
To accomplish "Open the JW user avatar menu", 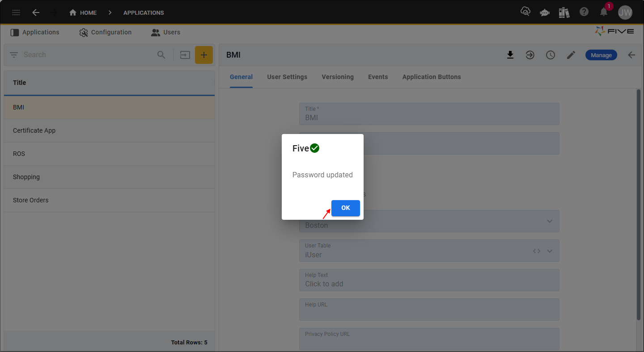I will tap(625, 13).
